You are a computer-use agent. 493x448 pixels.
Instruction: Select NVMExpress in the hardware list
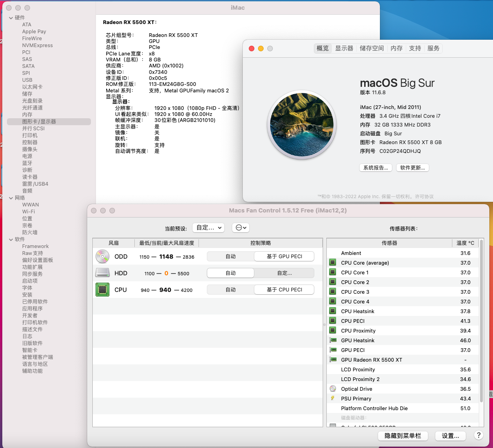click(x=37, y=45)
